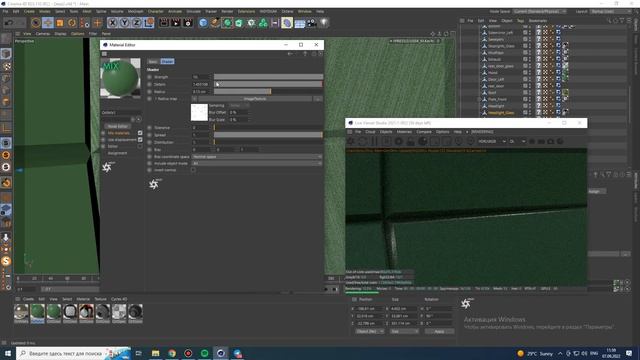Open the Bias coordinate space dropdown

[257, 157]
